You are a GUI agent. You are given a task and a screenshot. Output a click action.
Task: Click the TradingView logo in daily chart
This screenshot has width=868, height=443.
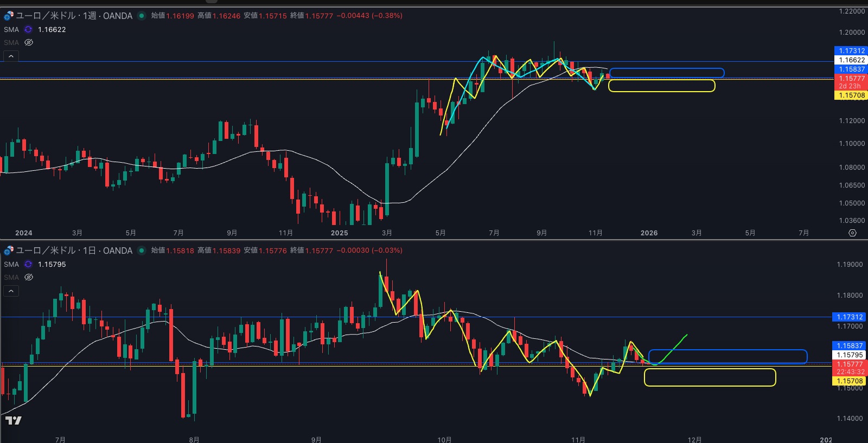tap(14, 420)
